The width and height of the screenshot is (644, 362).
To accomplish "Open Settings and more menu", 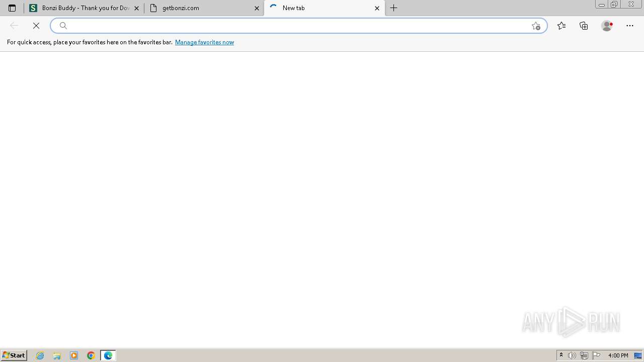I will click(x=630, y=26).
